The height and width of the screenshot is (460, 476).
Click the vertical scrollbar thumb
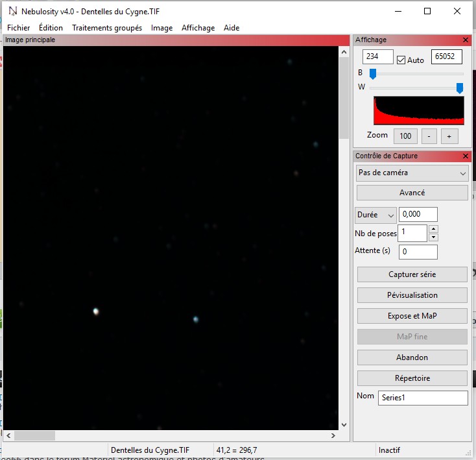coord(344,98)
